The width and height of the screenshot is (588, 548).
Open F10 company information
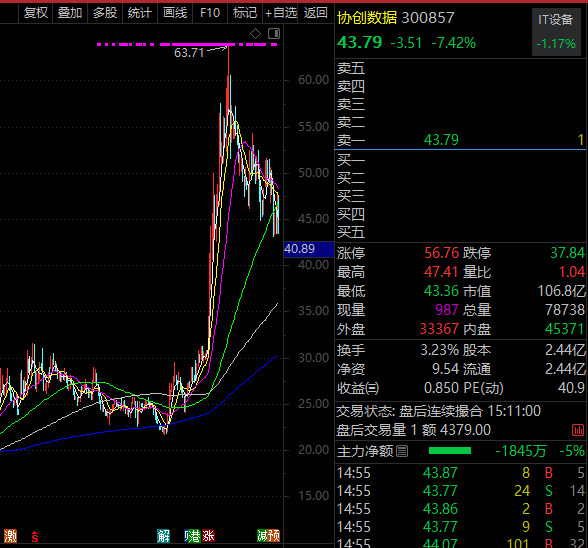point(210,13)
